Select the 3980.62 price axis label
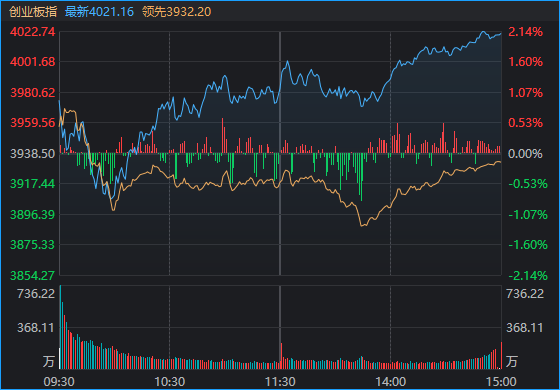Screen dimensions: 560x390 pos(32,93)
